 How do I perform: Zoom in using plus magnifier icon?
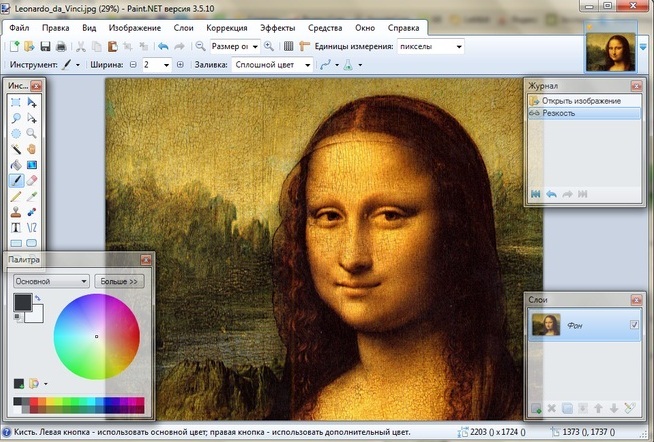point(269,46)
